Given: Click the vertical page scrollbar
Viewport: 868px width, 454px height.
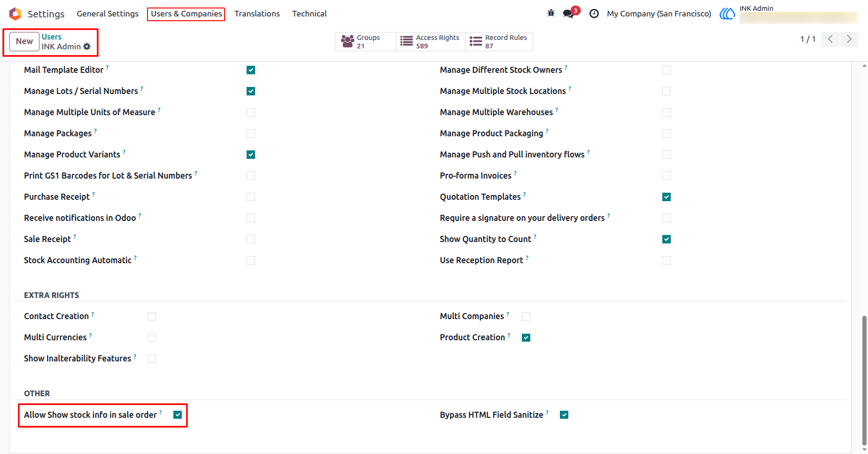Looking at the screenshot, I should [x=864, y=380].
